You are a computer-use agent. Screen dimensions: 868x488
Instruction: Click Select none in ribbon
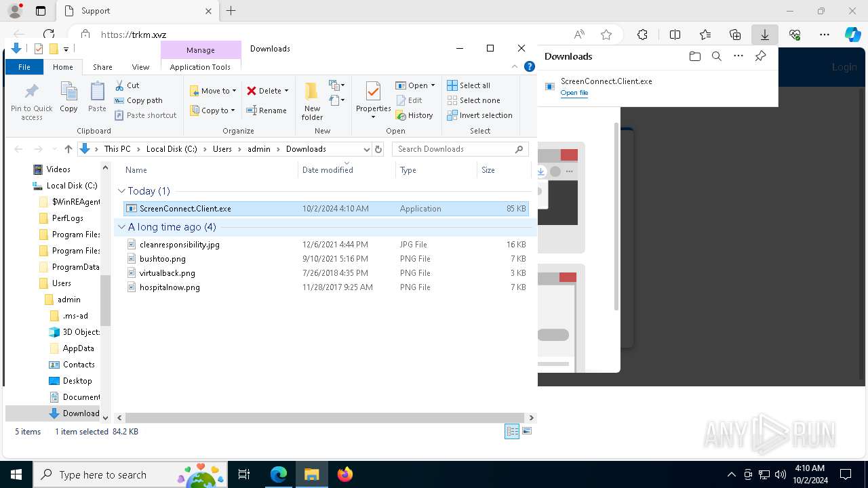(473, 100)
